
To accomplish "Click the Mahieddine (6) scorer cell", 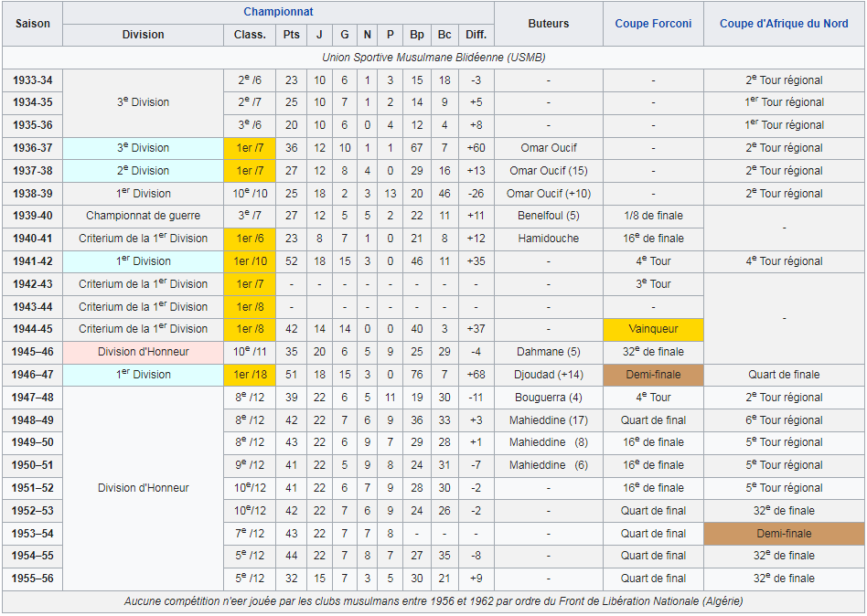I will click(549, 464).
